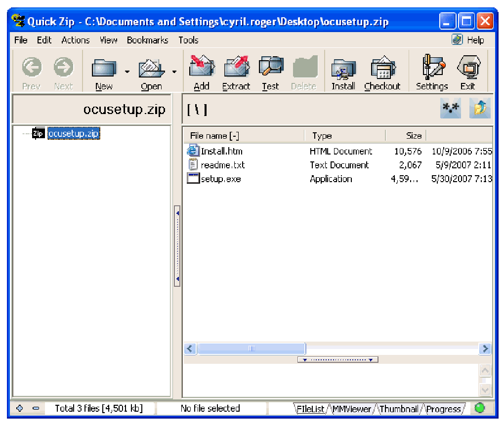This screenshot has height=425, width=504.
Task: Click 'No file selected' status text
Action: (x=210, y=408)
